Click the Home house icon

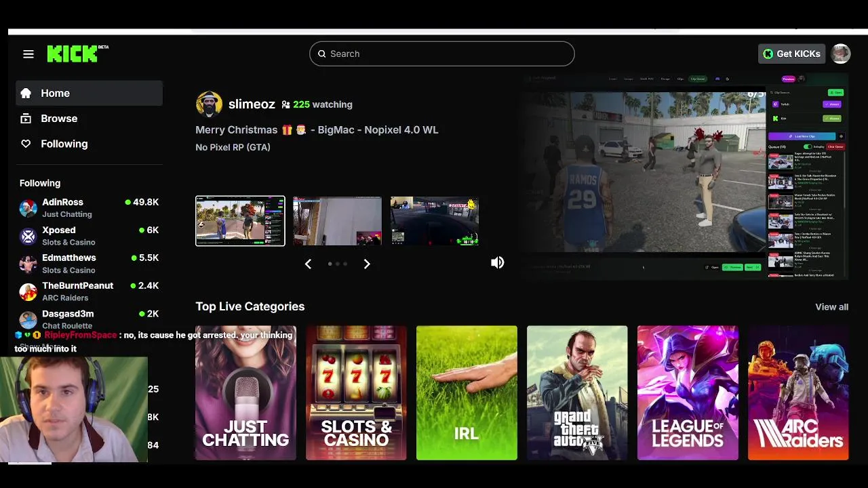click(26, 94)
